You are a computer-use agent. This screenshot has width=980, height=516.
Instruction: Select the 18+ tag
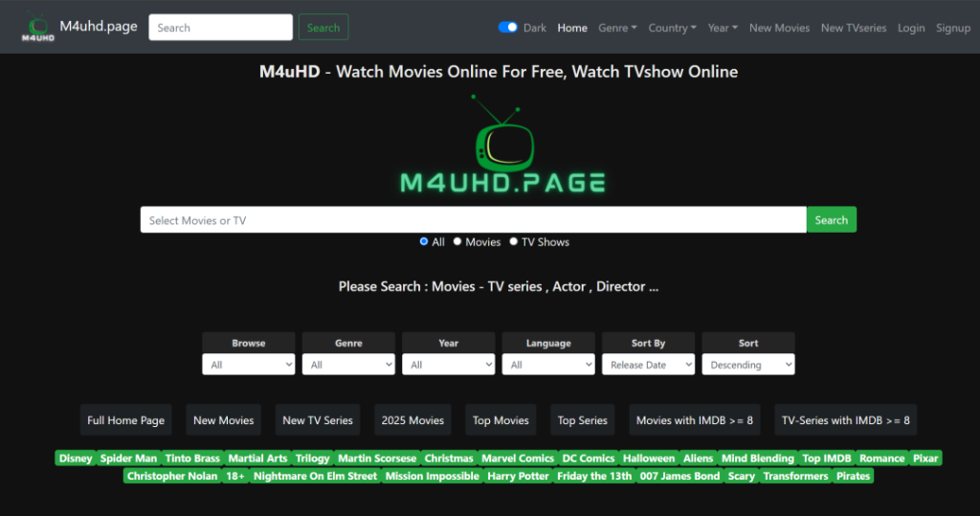point(235,476)
